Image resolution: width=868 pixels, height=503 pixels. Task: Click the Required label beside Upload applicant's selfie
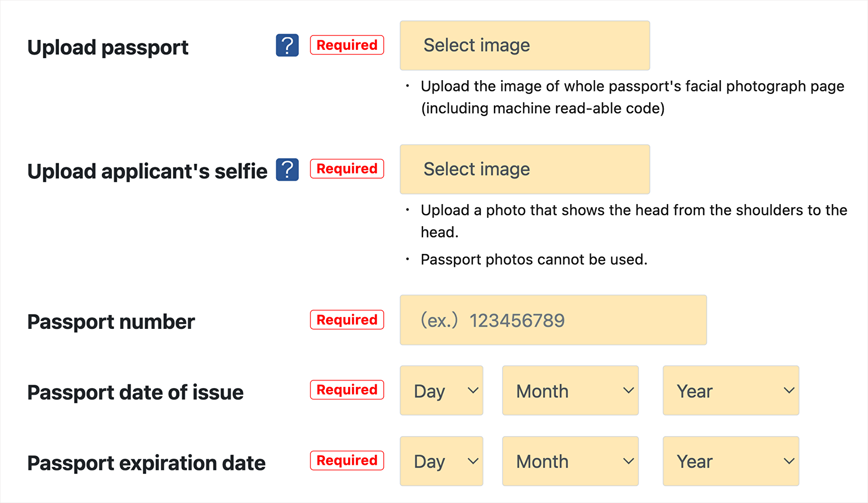click(x=346, y=169)
